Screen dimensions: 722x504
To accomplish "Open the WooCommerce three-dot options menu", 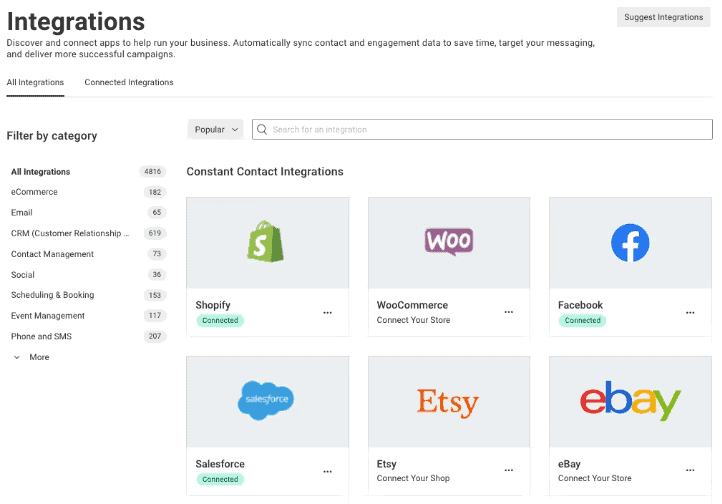I will [508, 313].
